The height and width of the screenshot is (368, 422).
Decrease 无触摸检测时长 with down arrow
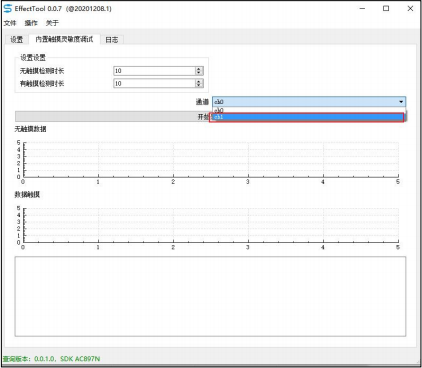pyautogui.click(x=199, y=73)
